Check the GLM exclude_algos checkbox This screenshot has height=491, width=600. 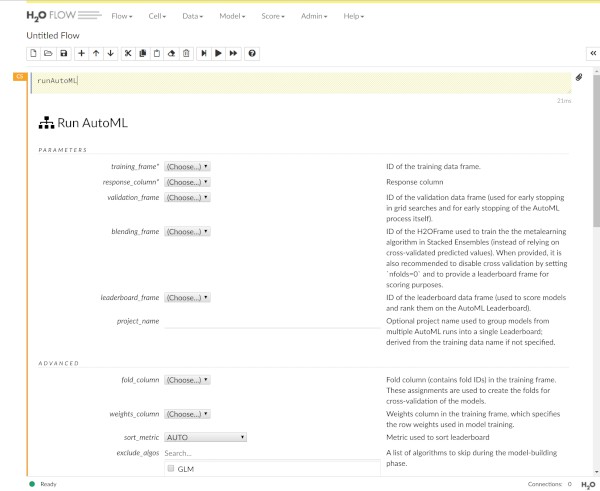(x=171, y=468)
